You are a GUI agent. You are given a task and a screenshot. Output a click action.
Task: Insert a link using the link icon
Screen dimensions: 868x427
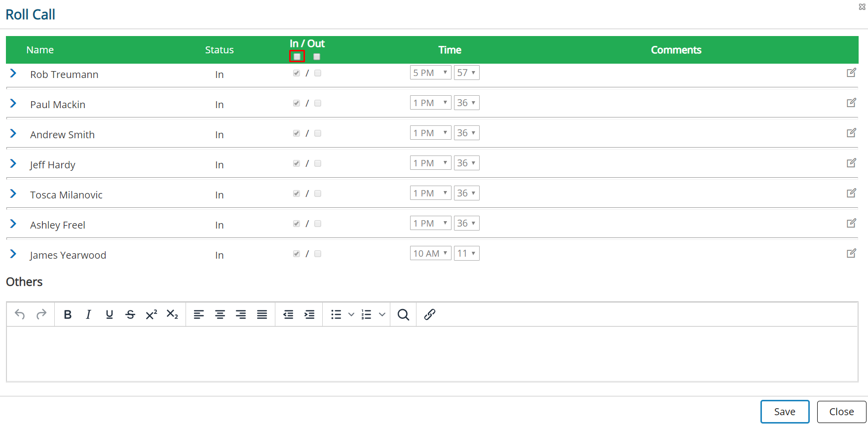click(x=429, y=314)
